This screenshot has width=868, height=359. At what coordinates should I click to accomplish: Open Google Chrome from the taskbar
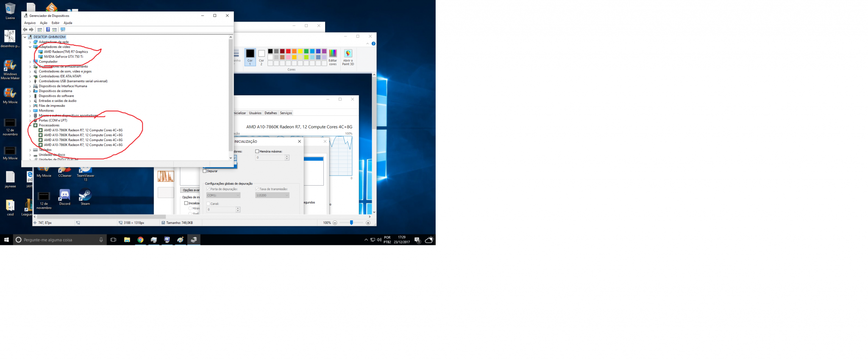click(140, 239)
